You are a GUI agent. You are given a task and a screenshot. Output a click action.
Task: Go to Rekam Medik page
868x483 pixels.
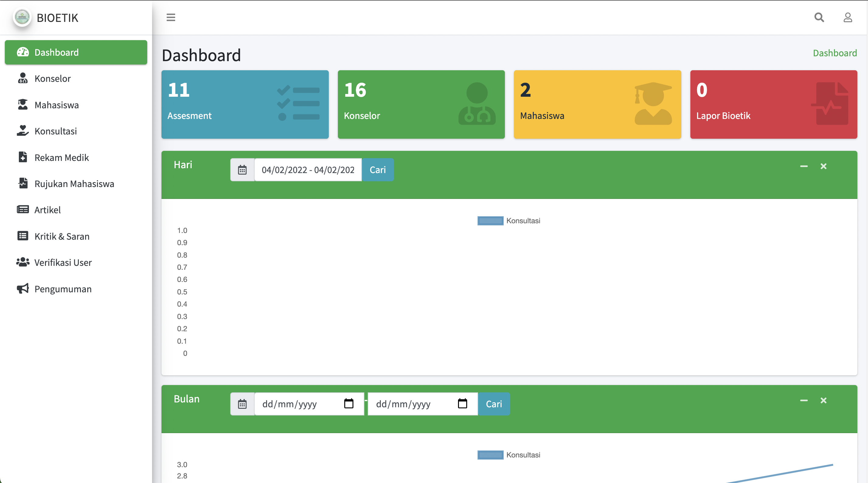coord(62,158)
